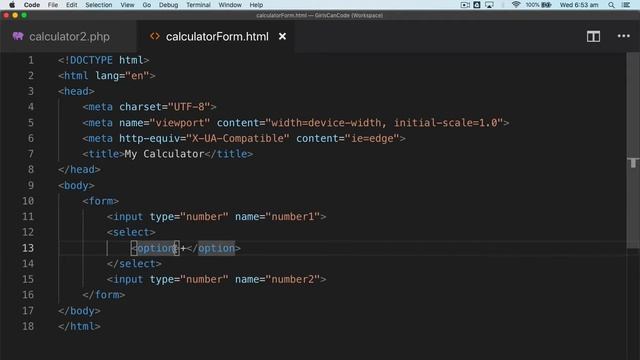The image size is (640, 360).
Task: Click the closing html tag
Action: click(79, 327)
